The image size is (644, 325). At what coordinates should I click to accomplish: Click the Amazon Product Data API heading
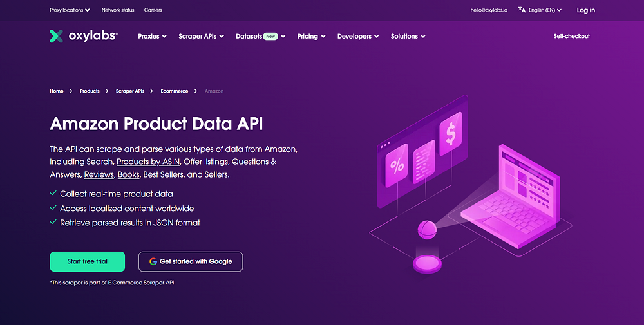pos(156,124)
